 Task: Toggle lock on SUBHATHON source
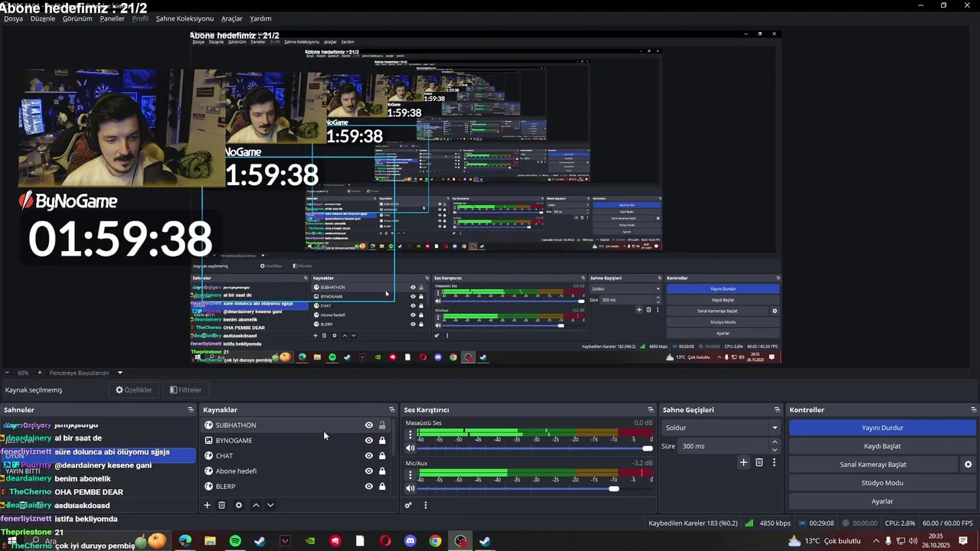pyautogui.click(x=382, y=425)
